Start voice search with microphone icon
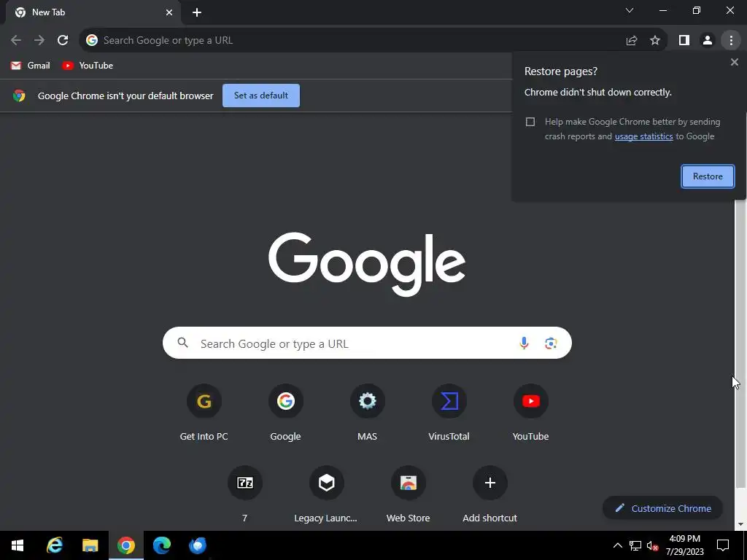747x560 pixels. pos(524,343)
